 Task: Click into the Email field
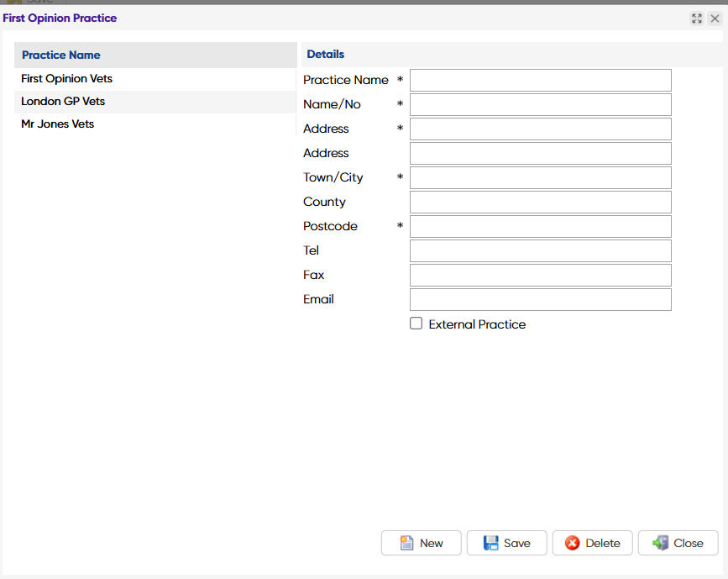pyautogui.click(x=540, y=299)
